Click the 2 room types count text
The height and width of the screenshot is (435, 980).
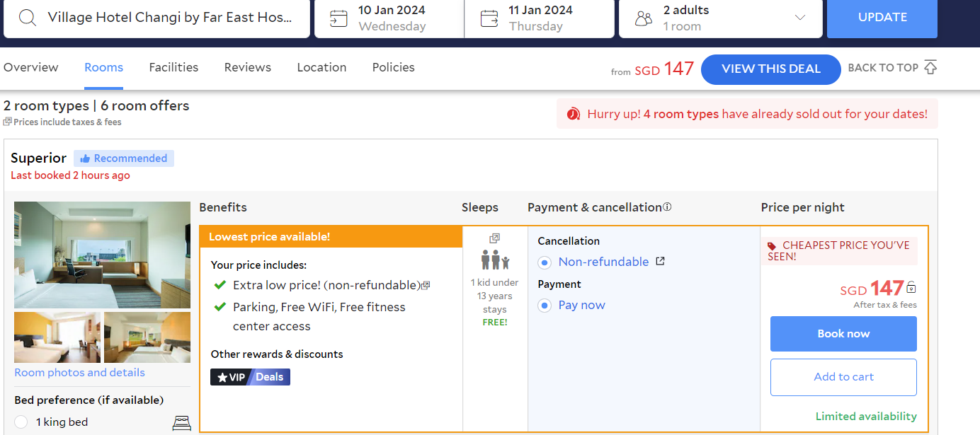[x=46, y=106]
